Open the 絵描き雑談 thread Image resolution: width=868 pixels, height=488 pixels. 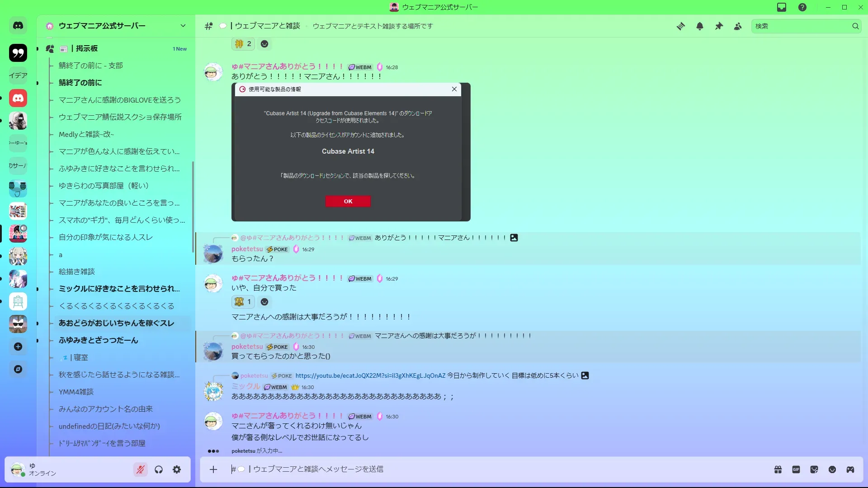coord(77,272)
